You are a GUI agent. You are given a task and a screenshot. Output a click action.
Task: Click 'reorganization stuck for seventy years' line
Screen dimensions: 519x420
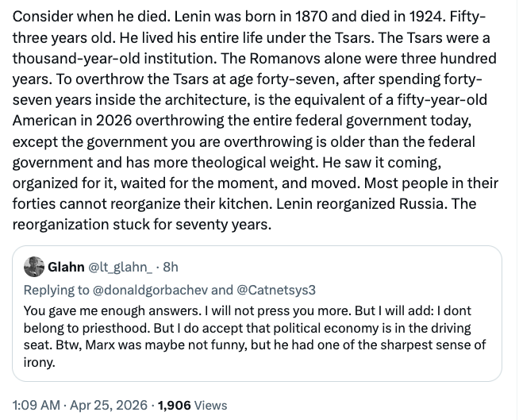(x=143, y=224)
